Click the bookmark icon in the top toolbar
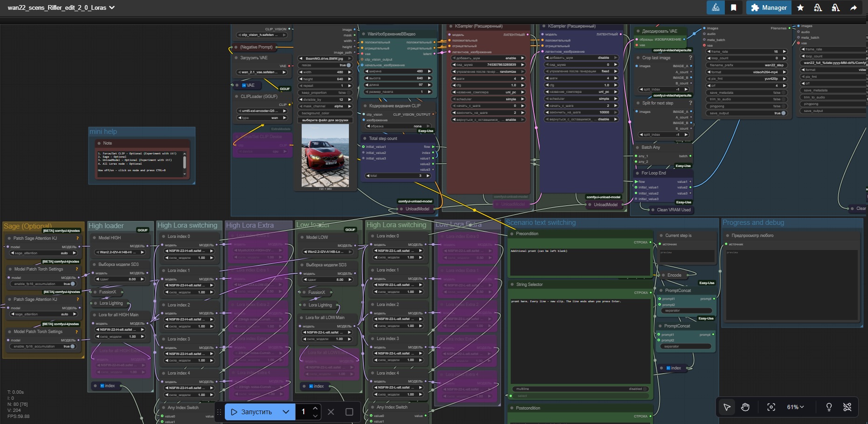The height and width of the screenshot is (424, 868). [x=734, y=7]
